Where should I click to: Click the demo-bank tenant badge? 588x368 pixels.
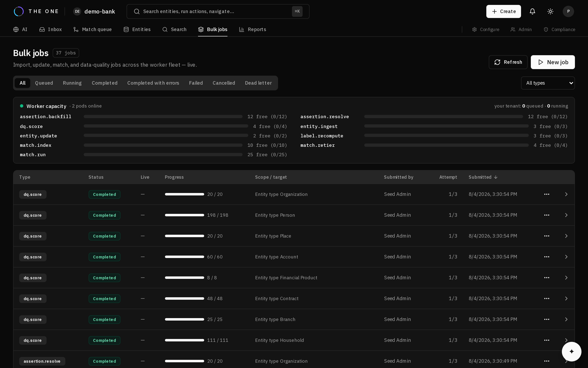click(94, 11)
